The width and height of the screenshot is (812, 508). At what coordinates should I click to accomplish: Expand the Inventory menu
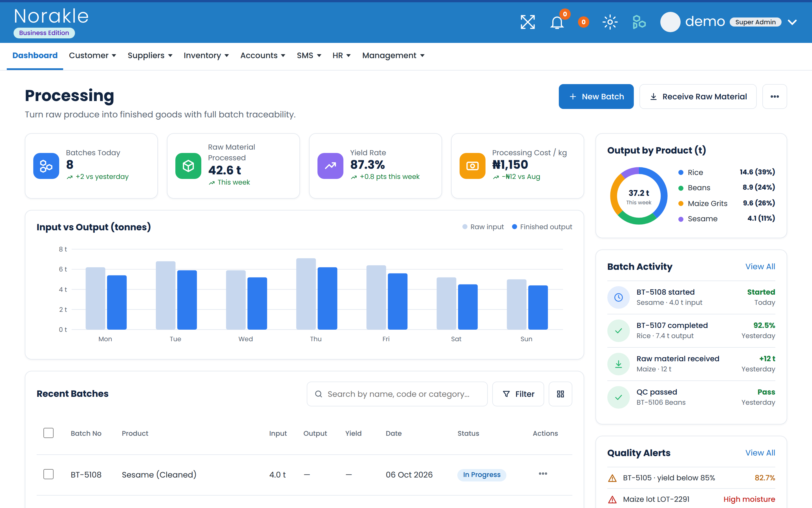pyautogui.click(x=206, y=55)
